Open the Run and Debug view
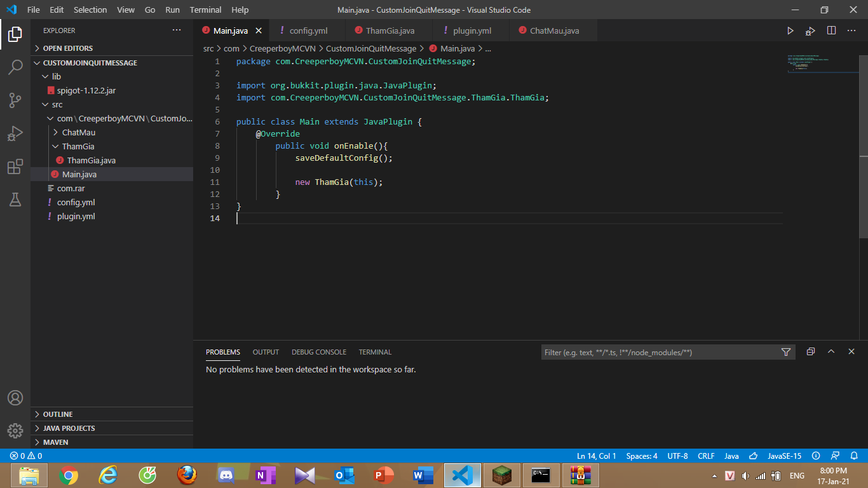 (x=15, y=133)
